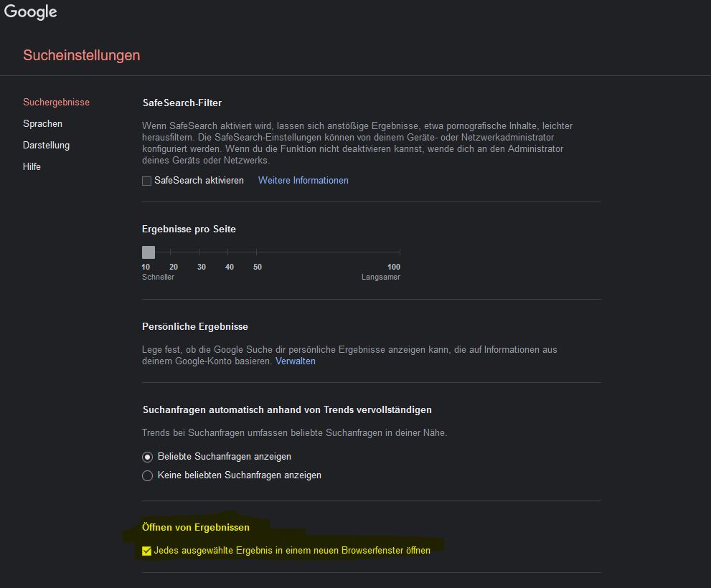711x588 pixels.
Task: Click the Öffnen von Ergebnissen heading
Action: (x=196, y=527)
